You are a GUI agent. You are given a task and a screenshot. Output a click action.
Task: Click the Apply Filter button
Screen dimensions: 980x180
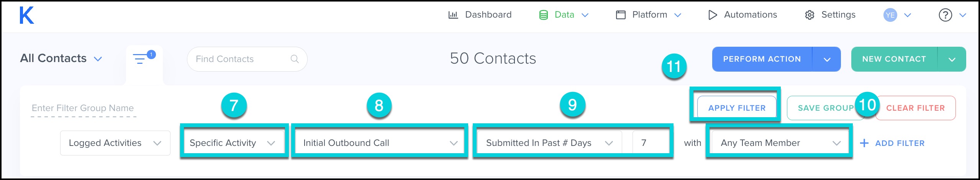pyautogui.click(x=737, y=108)
